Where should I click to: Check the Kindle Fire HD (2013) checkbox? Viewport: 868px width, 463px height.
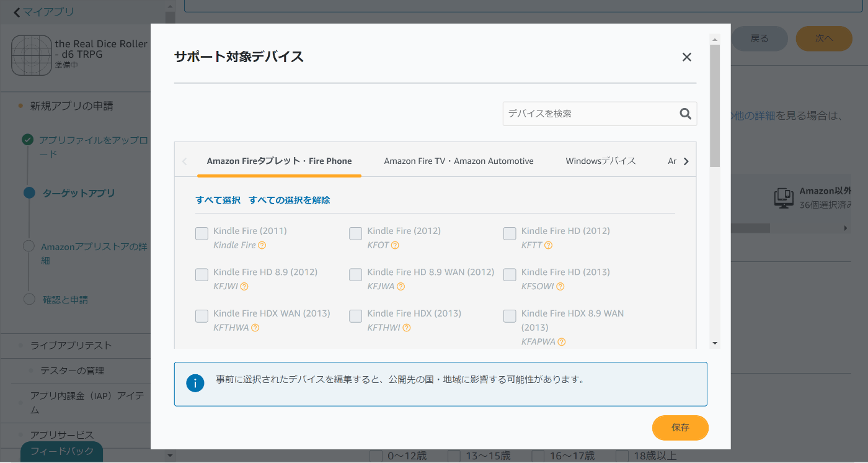[510, 274]
